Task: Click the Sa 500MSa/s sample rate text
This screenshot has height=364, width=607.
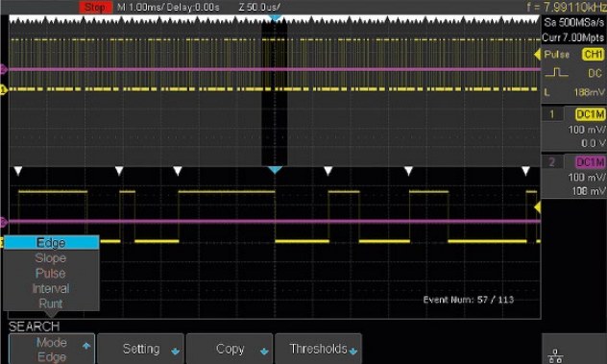Action: (x=573, y=22)
